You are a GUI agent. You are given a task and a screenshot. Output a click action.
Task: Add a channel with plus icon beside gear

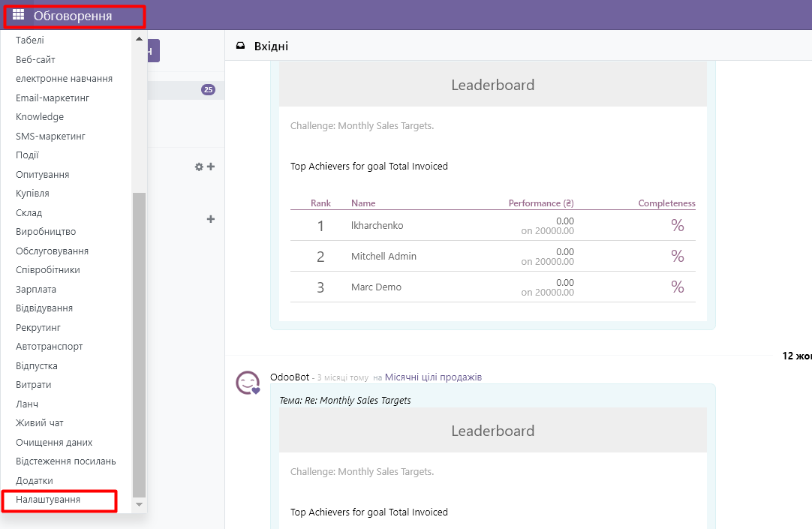(211, 167)
